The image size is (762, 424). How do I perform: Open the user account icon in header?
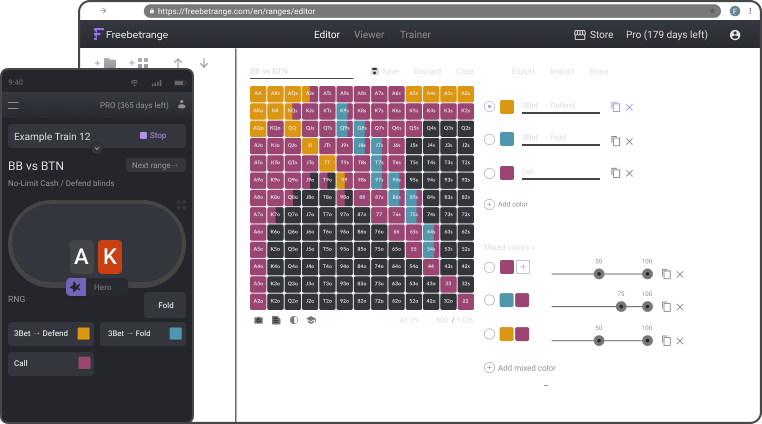coord(735,35)
